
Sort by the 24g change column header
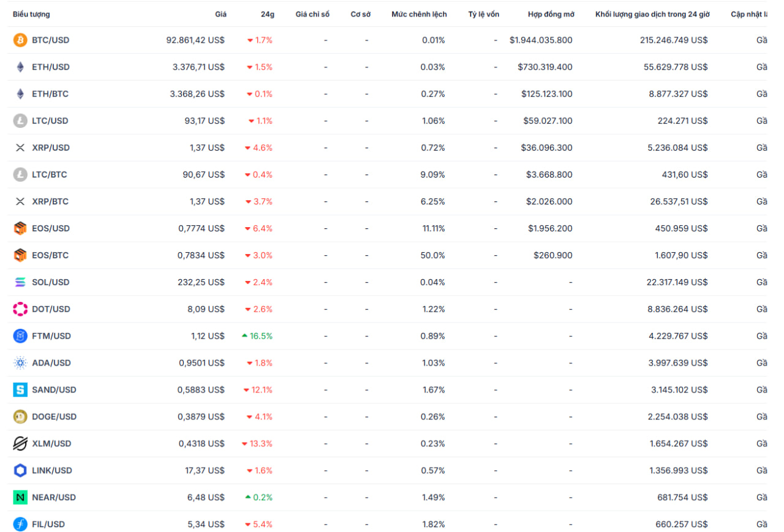tap(267, 14)
